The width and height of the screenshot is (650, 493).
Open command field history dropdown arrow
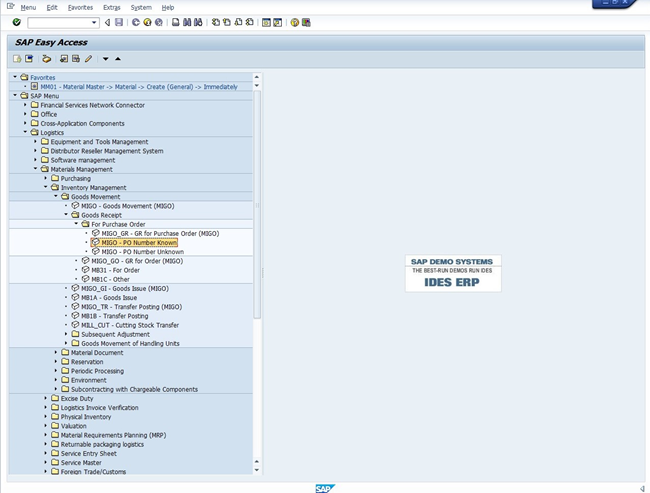(x=94, y=22)
